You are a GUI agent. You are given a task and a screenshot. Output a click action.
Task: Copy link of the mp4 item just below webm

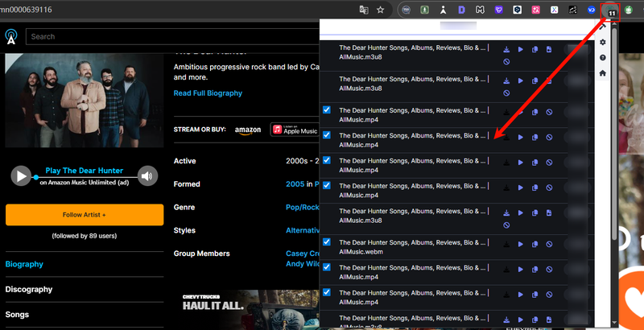(535, 270)
